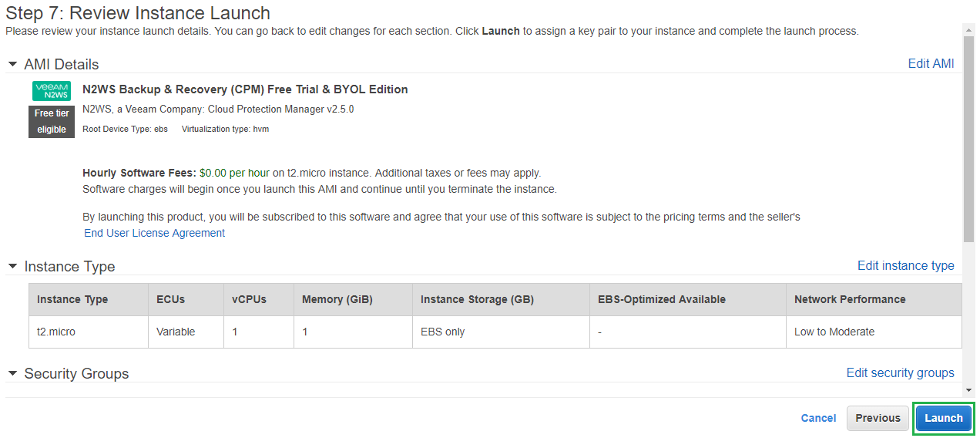Screen dimensions: 980x438
Task: Click the EBS-Optimized Available column header
Action: point(661,299)
